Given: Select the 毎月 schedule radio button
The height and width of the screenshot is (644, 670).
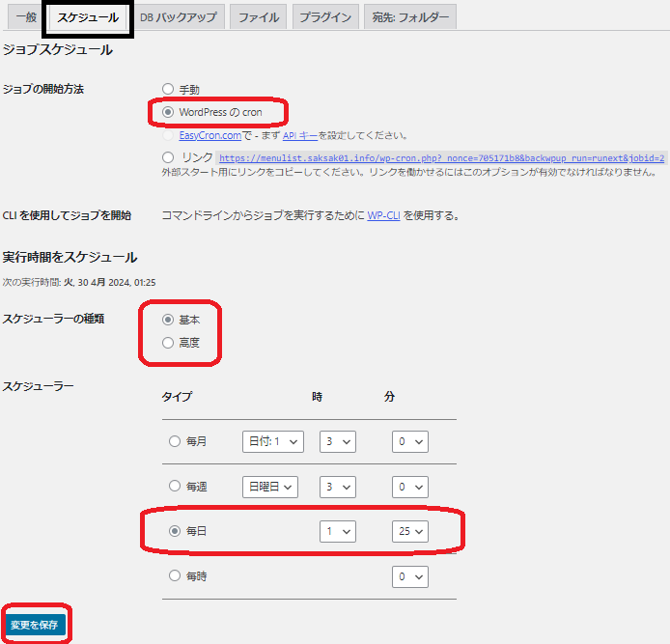Looking at the screenshot, I should pyautogui.click(x=175, y=441).
